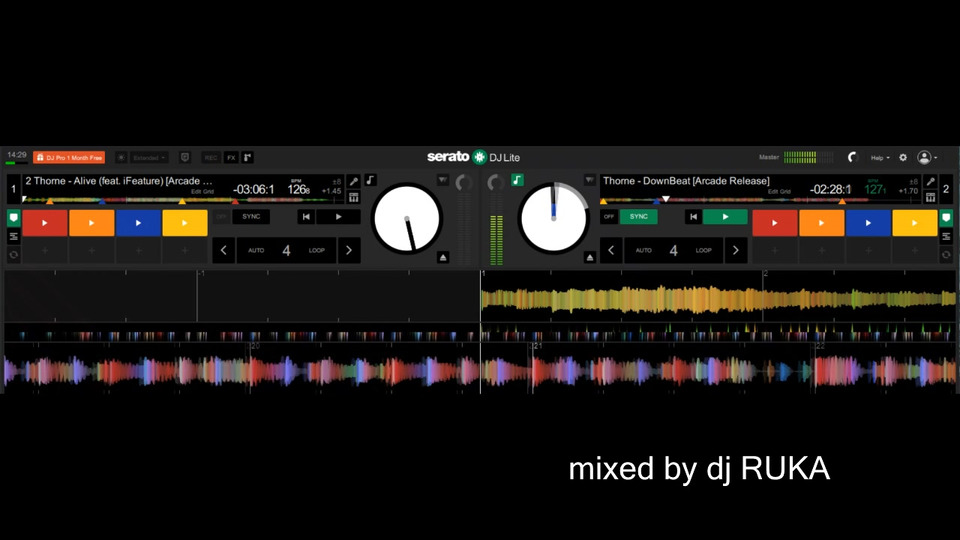The height and width of the screenshot is (540, 960).
Task: Jump to track start on deck 2
Action: pos(693,217)
